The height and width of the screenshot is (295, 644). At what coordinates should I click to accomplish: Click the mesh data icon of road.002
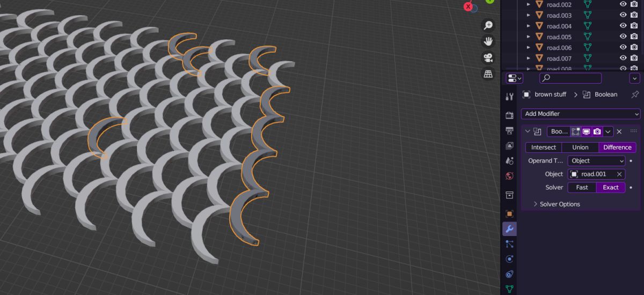point(588,4)
